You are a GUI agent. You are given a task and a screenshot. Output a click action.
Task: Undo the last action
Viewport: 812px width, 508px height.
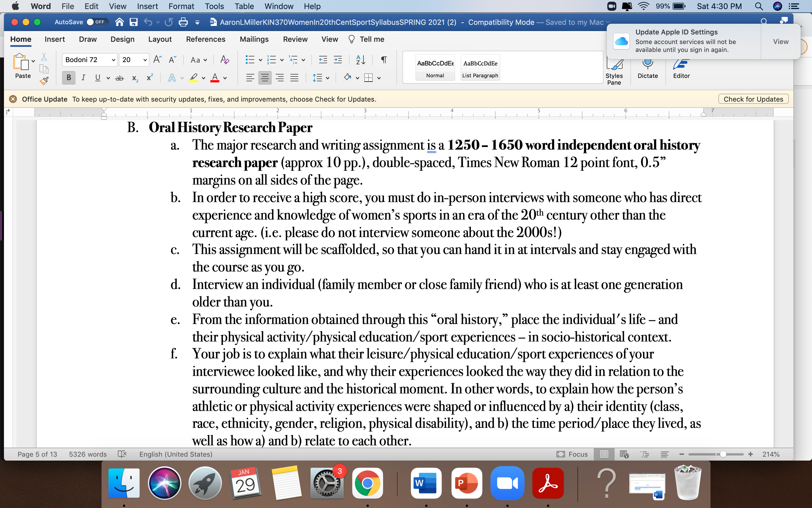pos(148,22)
